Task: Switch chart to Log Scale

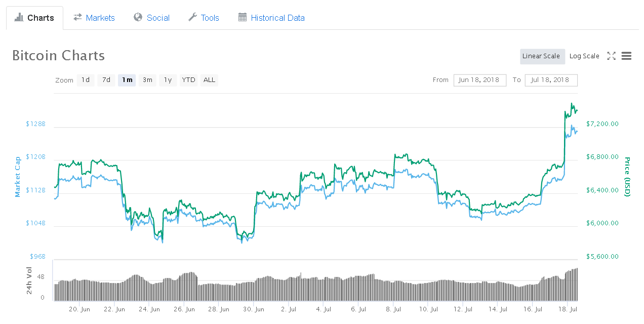Action: click(584, 56)
